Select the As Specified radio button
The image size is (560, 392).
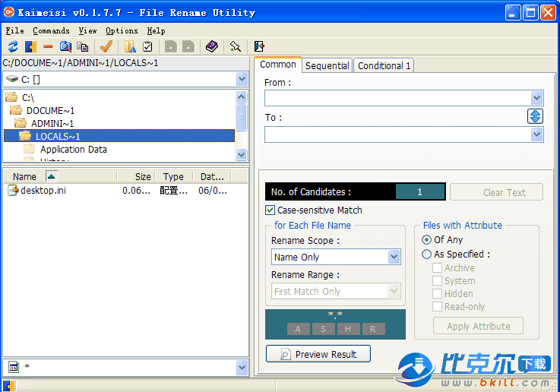coord(426,254)
